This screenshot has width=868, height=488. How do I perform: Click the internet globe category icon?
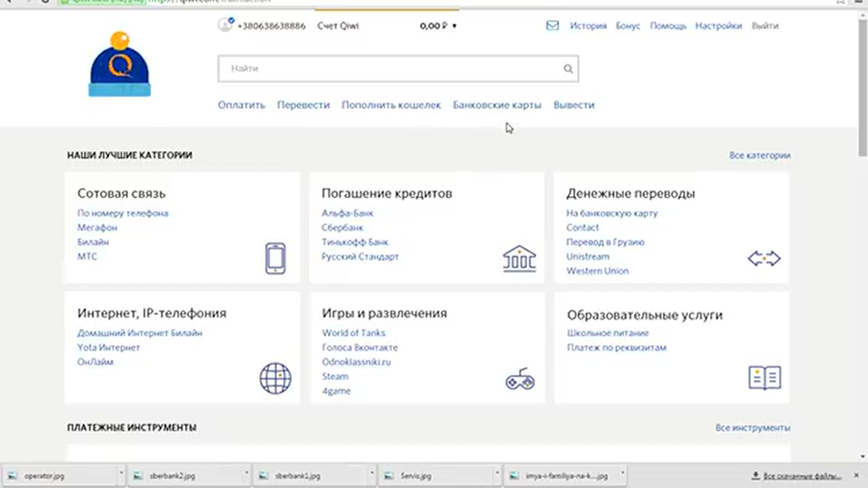pyautogui.click(x=275, y=378)
